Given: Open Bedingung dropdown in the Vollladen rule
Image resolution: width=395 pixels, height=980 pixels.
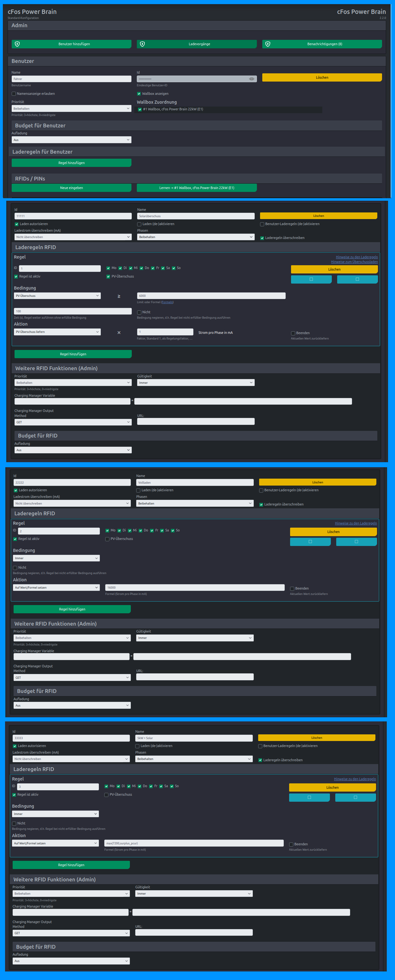Looking at the screenshot, I should pyautogui.click(x=56, y=558).
